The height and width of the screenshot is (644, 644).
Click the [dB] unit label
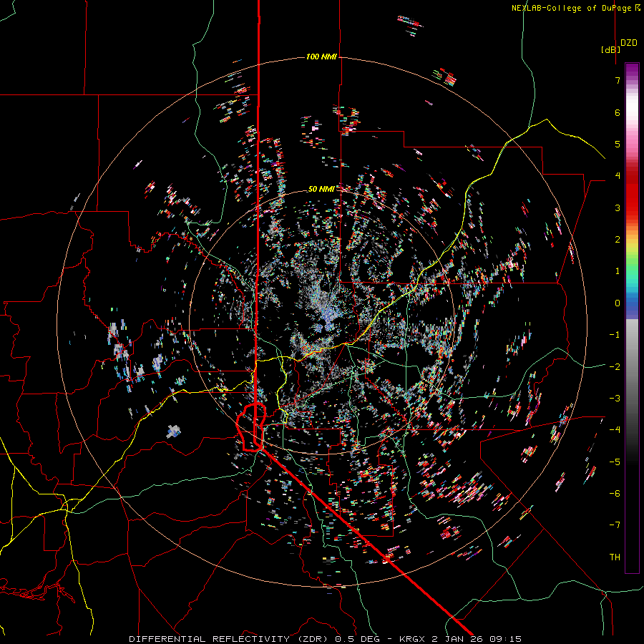611,49
